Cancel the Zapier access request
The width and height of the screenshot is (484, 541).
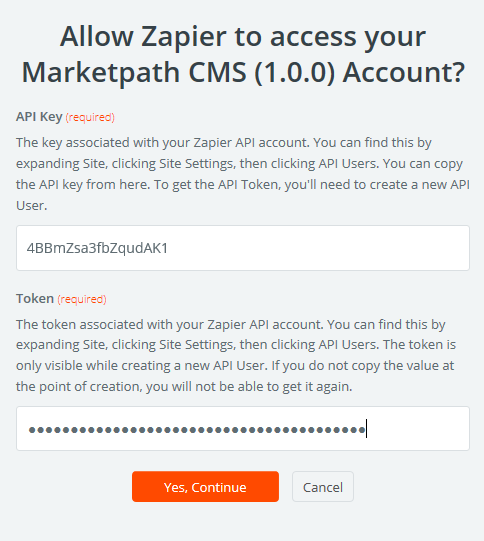[x=323, y=486]
